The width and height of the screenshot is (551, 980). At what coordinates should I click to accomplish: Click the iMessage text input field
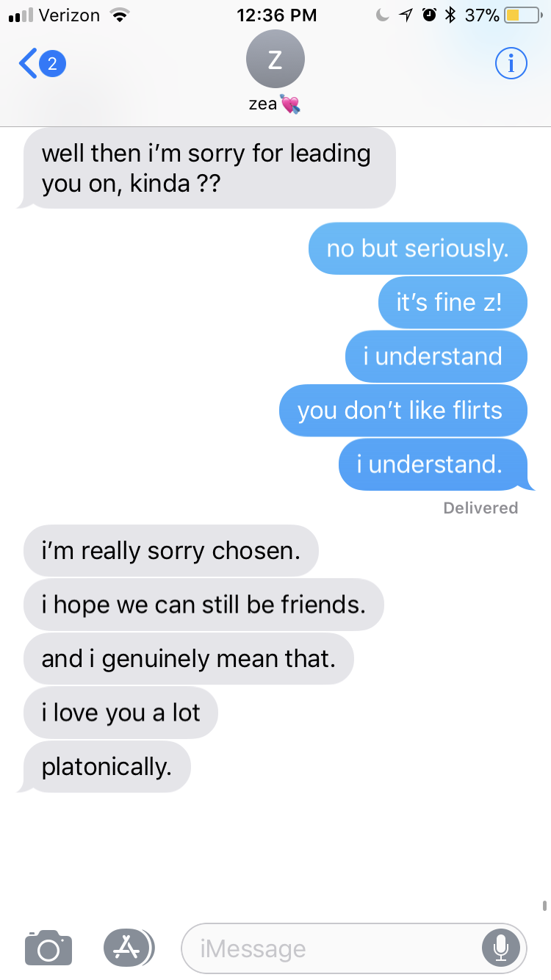[354, 948]
